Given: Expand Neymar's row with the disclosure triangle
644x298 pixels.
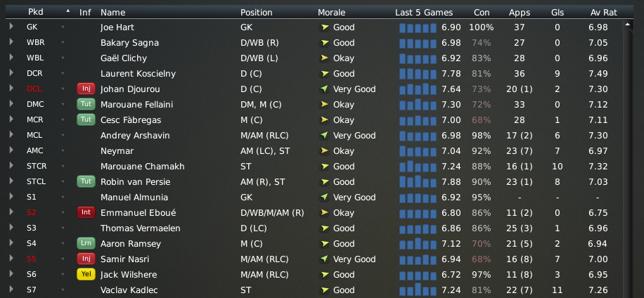Looking at the screenshot, I should pos(11,150).
